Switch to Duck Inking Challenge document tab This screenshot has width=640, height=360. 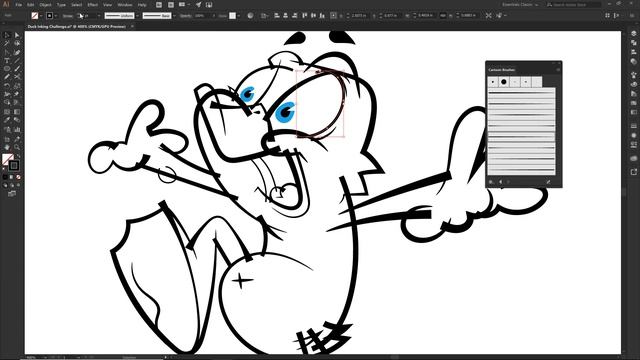coord(77,27)
